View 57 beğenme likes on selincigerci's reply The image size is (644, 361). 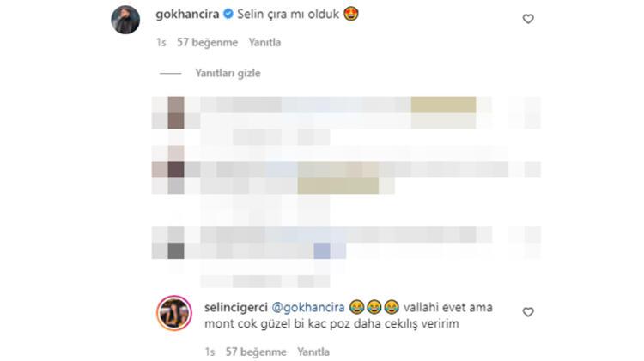[256, 352]
